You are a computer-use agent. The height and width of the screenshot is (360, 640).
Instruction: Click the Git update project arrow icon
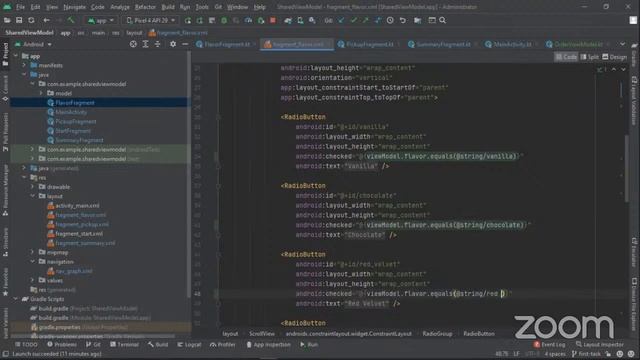point(341,20)
